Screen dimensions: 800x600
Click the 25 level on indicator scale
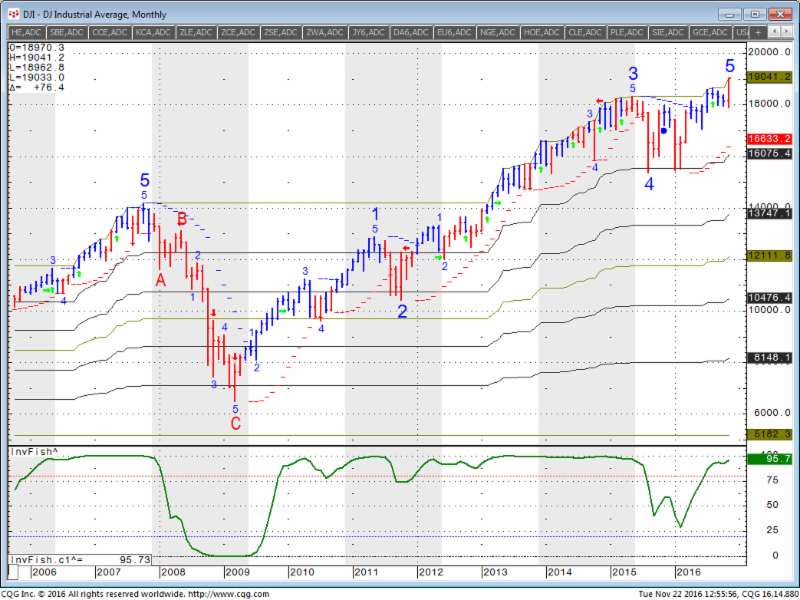tap(772, 530)
